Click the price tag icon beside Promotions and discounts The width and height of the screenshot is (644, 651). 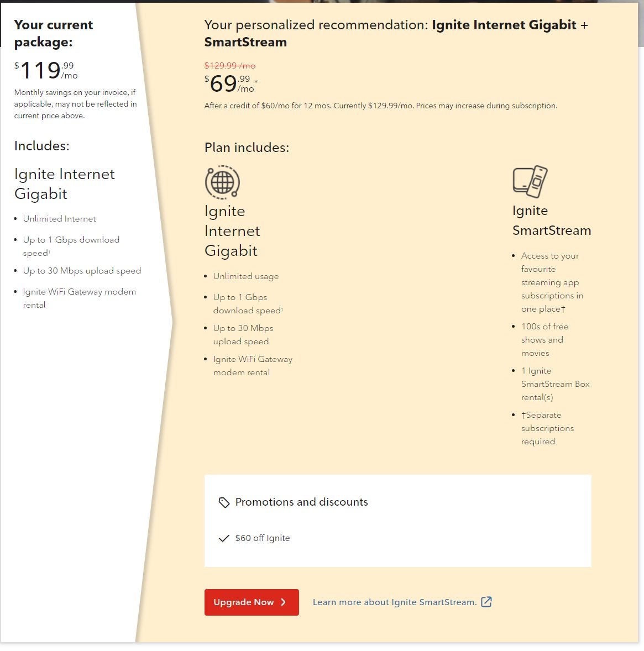[x=223, y=502]
